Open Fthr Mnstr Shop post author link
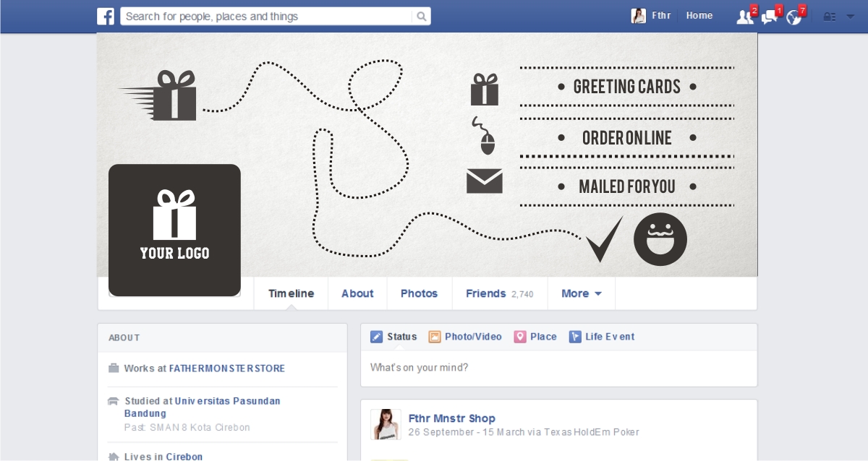The width and height of the screenshot is (868, 461). click(x=452, y=418)
